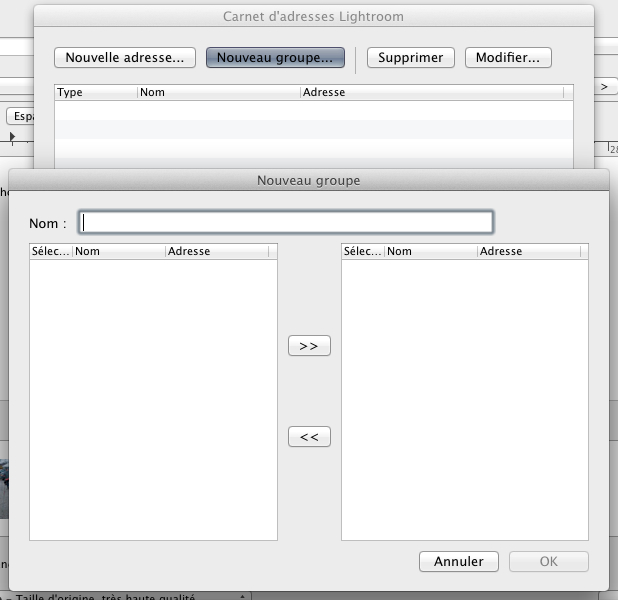This screenshot has height=600, width=618.
Task: Sort address book by Nom column header
Action: (x=219, y=92)
